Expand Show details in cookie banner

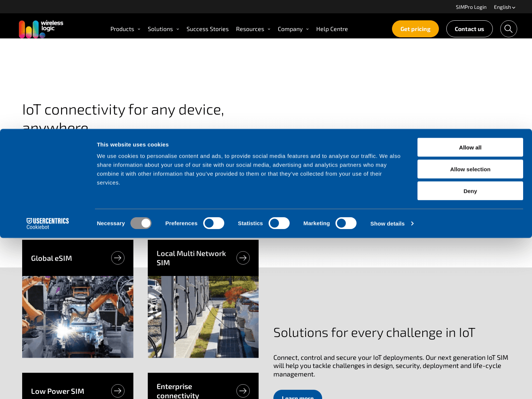click(x=392, y=224)
